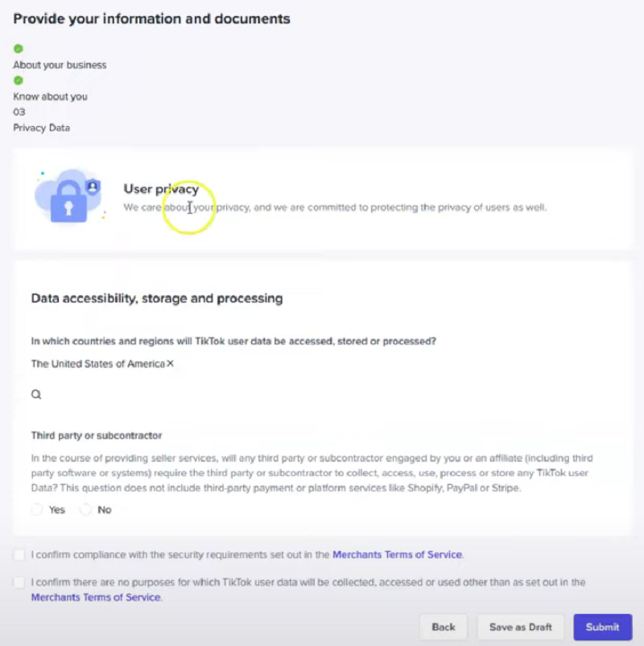Click The United States of America tag
This screenshot has width=644, height=646.
click(x=98, y=364)
